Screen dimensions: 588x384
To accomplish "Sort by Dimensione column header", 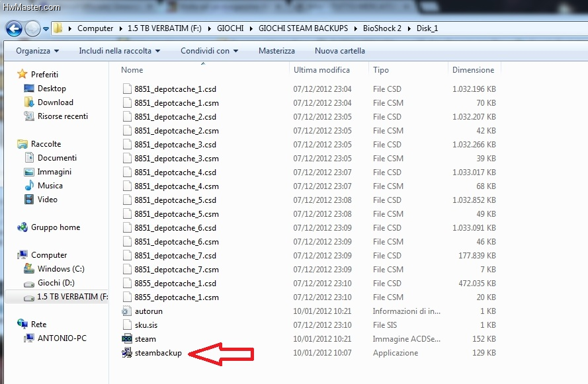I will (x=474, y=69).
